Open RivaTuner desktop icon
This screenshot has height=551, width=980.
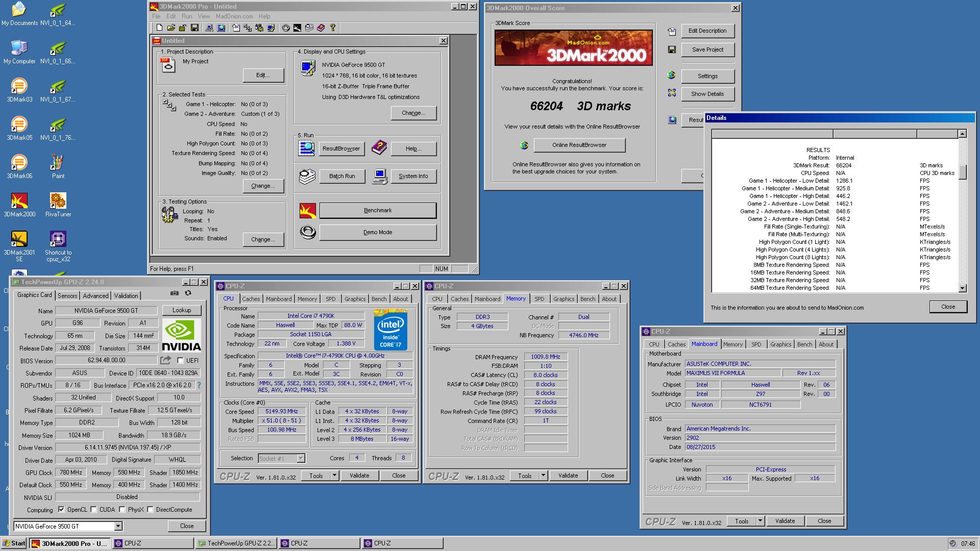(58, 205)
